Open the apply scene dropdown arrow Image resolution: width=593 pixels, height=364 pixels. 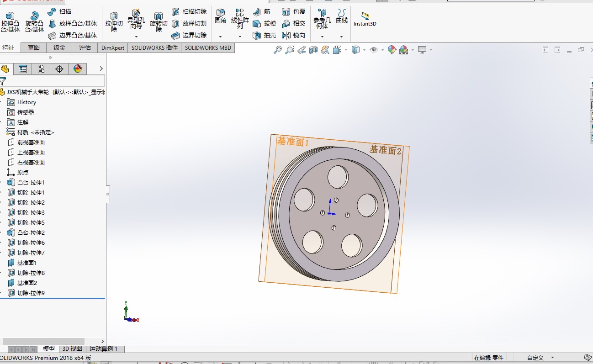[x=412, y=50]
